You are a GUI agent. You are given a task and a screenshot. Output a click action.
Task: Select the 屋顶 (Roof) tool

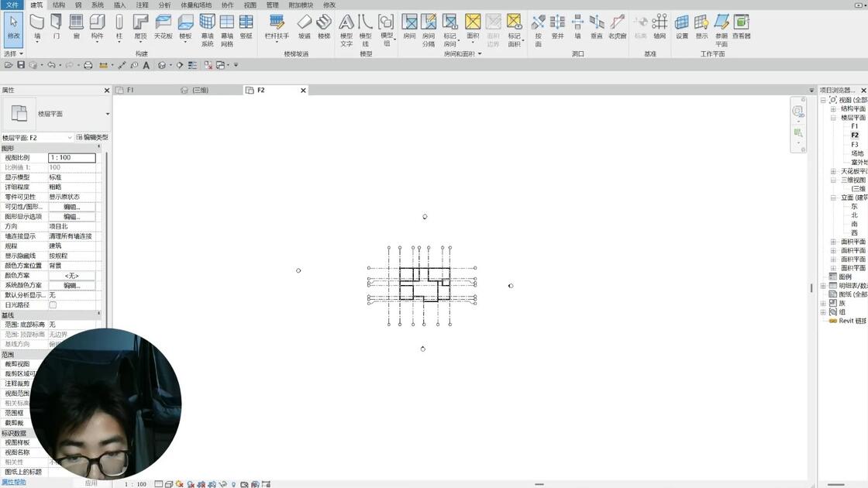point(140,27)
